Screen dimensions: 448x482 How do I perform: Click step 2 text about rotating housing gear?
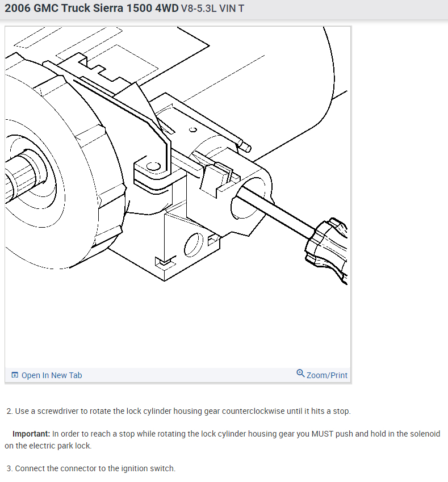tap(179, 411)
